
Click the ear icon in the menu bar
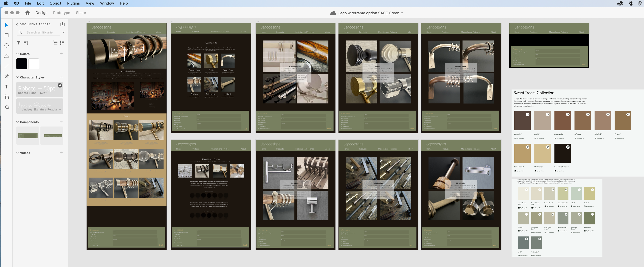coord(640,3)
